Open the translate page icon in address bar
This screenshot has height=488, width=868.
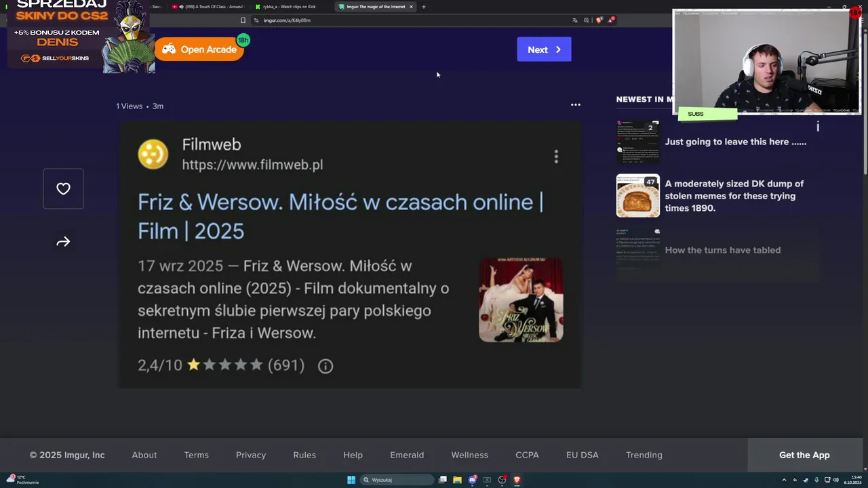click(575, 20)
